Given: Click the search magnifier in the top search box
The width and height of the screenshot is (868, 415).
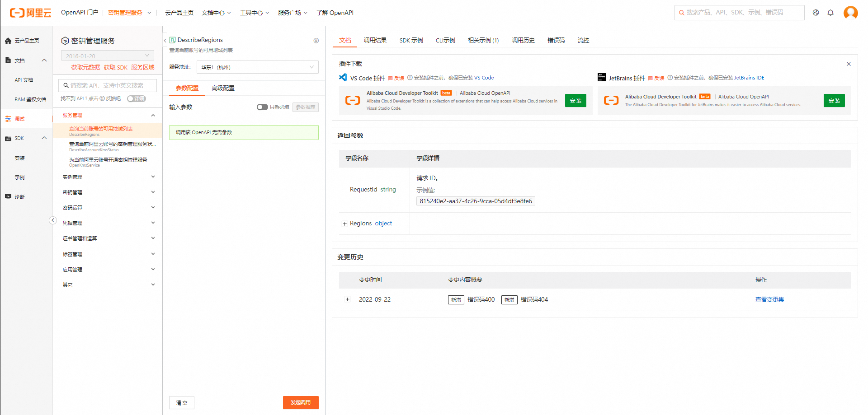Looking at the screenshot, I should pyautogui.click(x=681, y=13).
